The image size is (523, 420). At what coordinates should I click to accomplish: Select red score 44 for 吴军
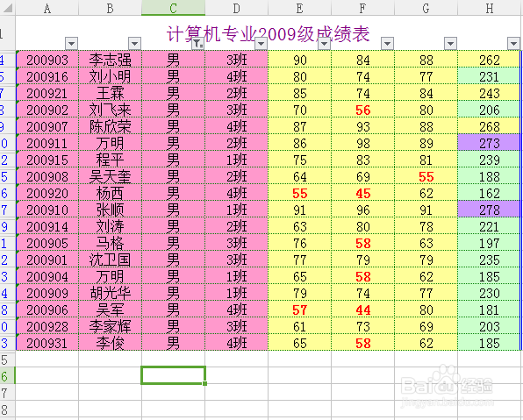(363, 310)
